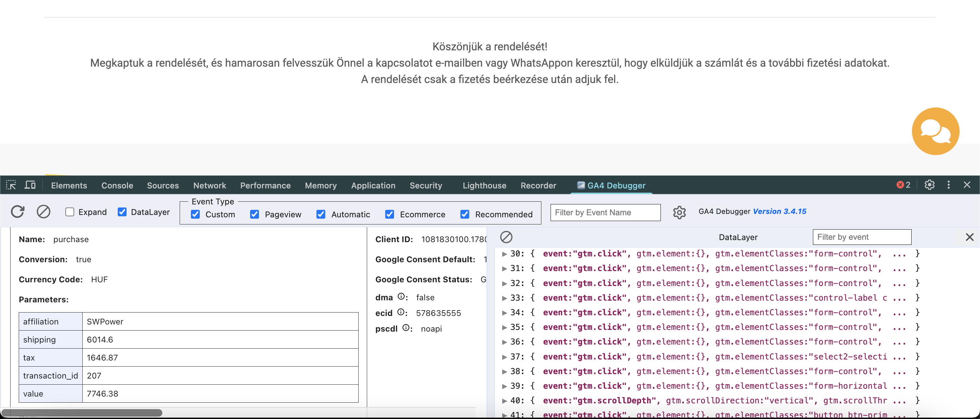Toggle the Pageview event type checkbox
The height and width of the screenshot is (419, 980).
(x=255, y=215)
